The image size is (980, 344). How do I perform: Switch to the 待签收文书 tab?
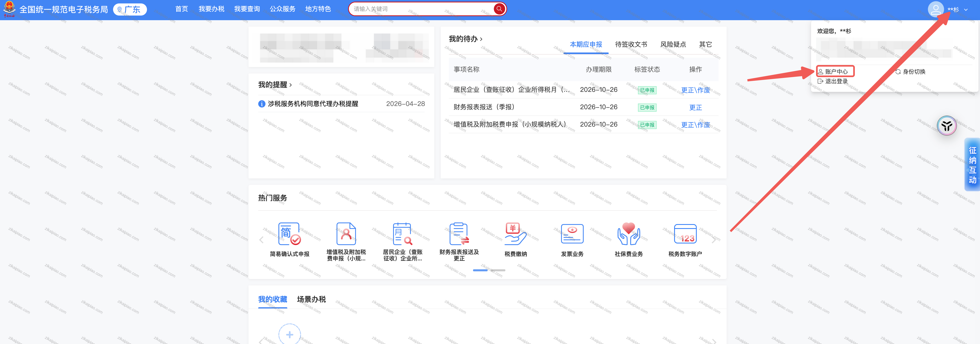pyautogui.click(x=631, y=45)
